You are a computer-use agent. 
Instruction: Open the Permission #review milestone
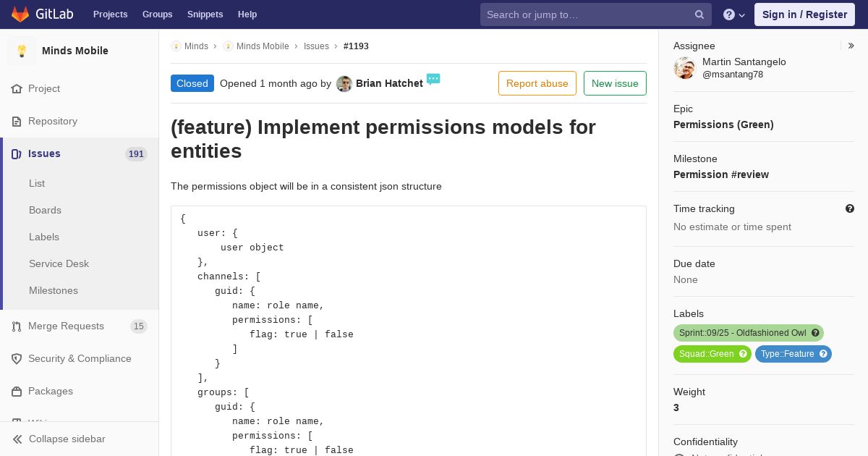[x=721, y=174]
